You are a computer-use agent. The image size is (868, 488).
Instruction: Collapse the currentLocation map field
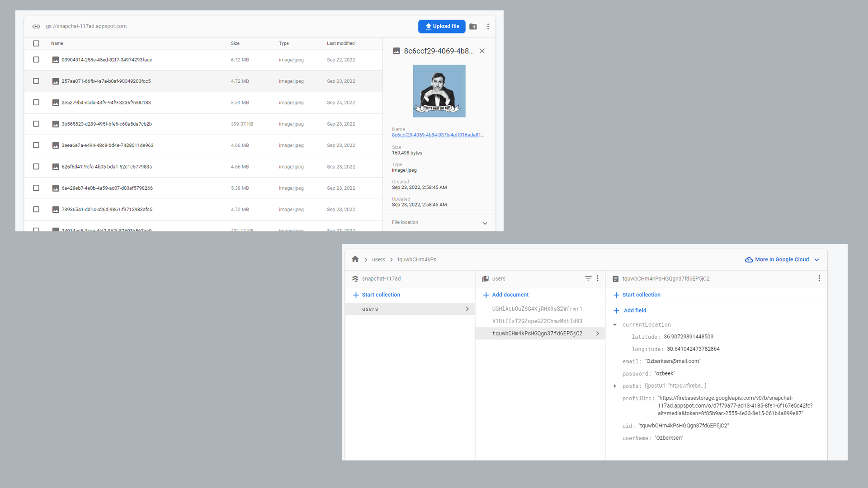tap(615, 324)
